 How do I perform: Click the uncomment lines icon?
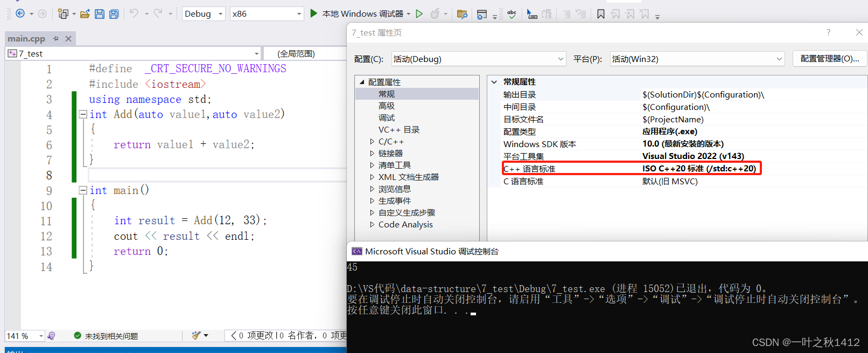(580, 14)
